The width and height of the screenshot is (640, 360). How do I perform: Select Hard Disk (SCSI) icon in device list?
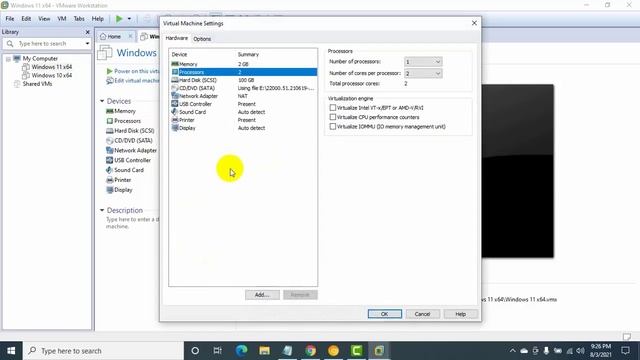click(175, 80)
